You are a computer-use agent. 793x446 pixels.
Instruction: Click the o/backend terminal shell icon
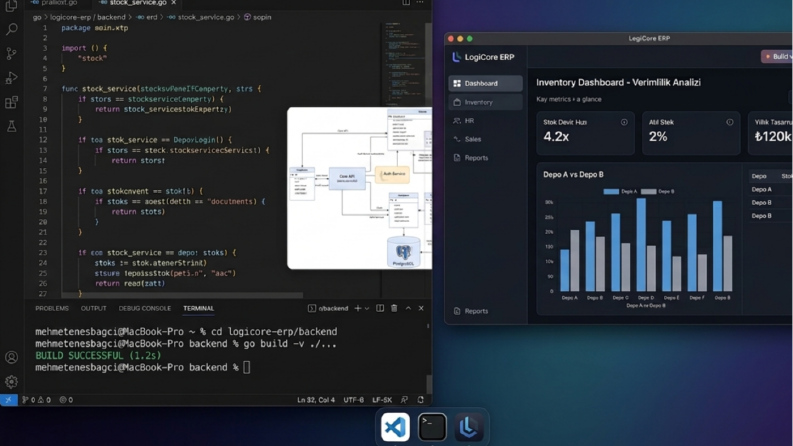(x=312, y=308)
